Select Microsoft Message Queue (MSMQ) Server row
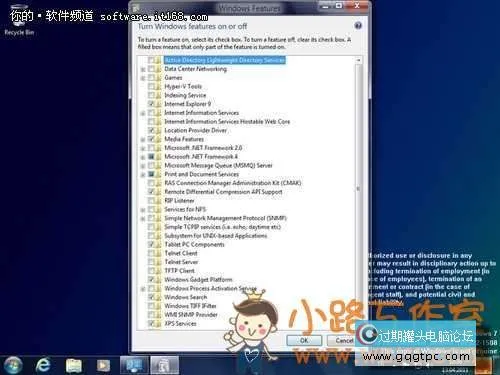 coord(218,165)
